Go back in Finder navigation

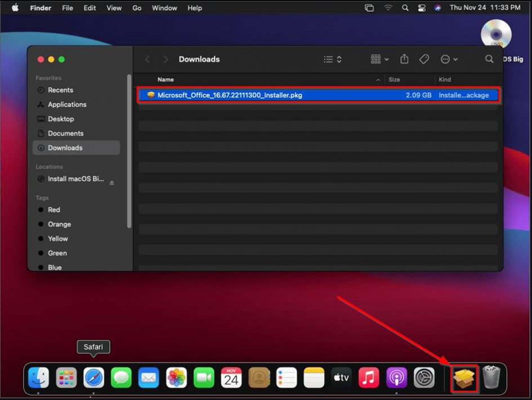[x=147, y=59]
